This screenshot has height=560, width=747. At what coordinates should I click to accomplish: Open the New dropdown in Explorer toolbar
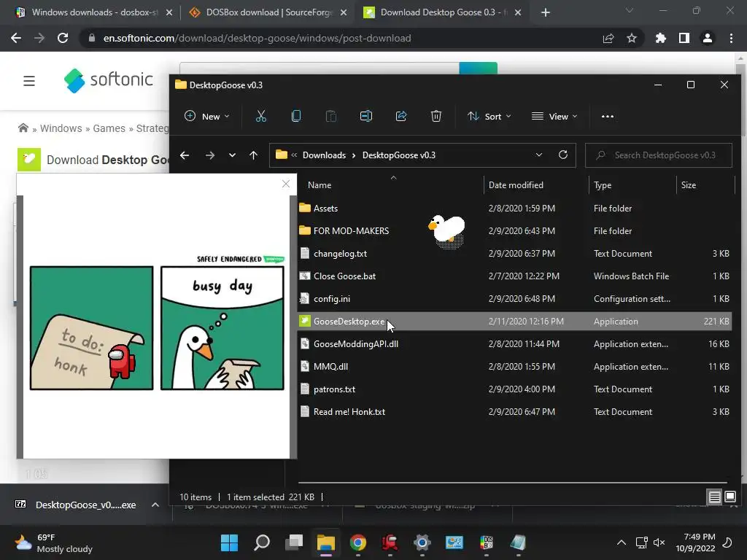coord(207,116)
